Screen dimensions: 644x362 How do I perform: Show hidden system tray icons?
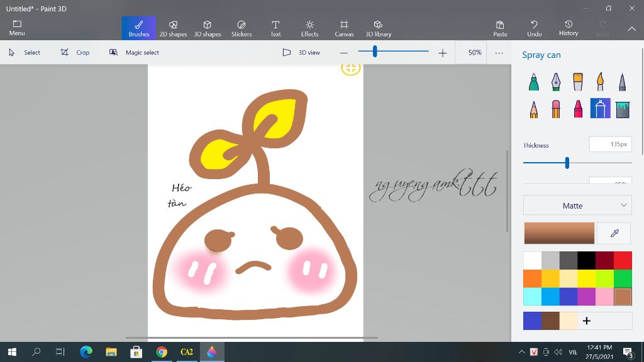point(521,352)
